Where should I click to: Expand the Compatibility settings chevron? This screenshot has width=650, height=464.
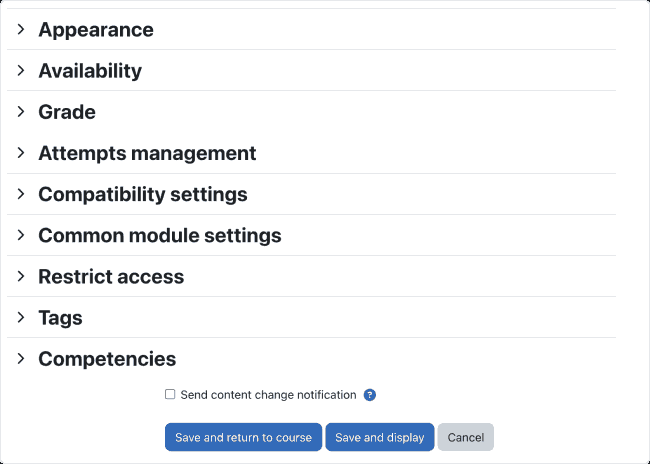21,194
